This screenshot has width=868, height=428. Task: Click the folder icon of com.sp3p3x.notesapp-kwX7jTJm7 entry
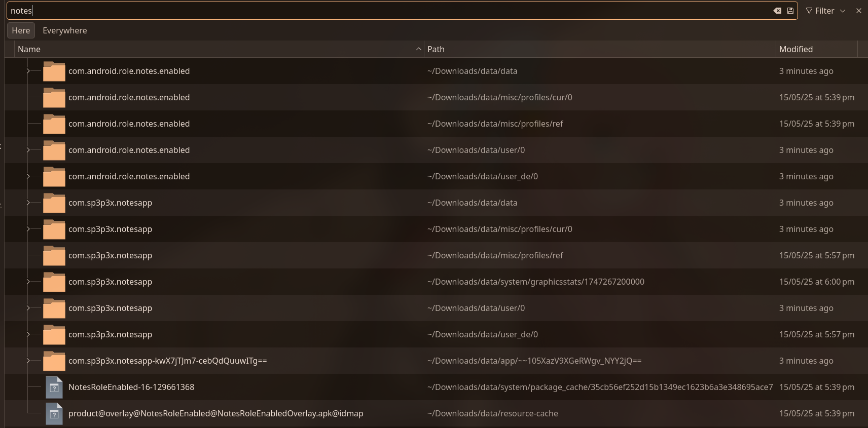54,361
